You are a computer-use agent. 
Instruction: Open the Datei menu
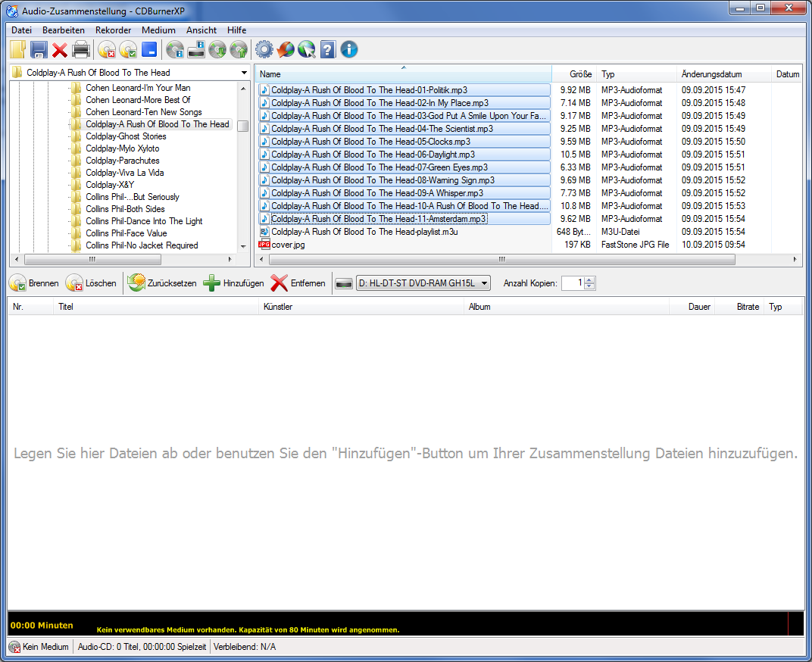point(21,30)
